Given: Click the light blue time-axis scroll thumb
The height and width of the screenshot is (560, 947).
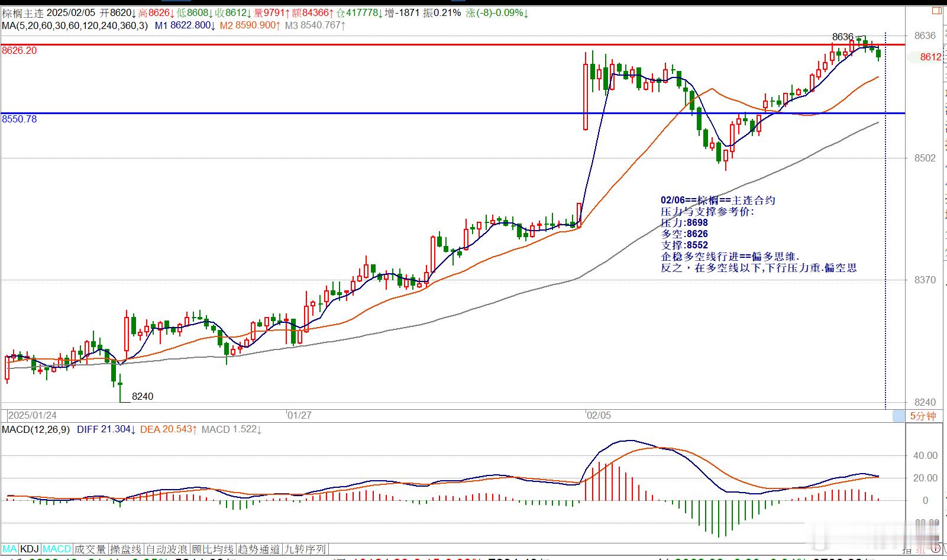Looking at the screenshot, I should (898, 416).
